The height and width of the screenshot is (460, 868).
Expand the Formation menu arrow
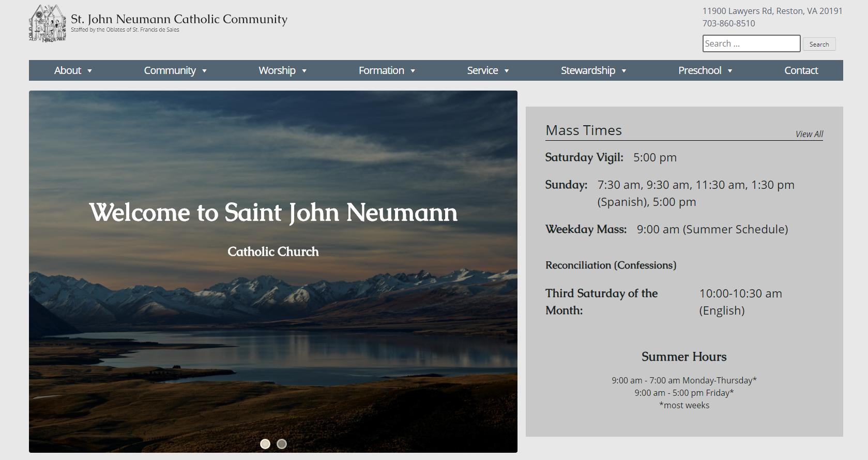[x=413, y=71]
